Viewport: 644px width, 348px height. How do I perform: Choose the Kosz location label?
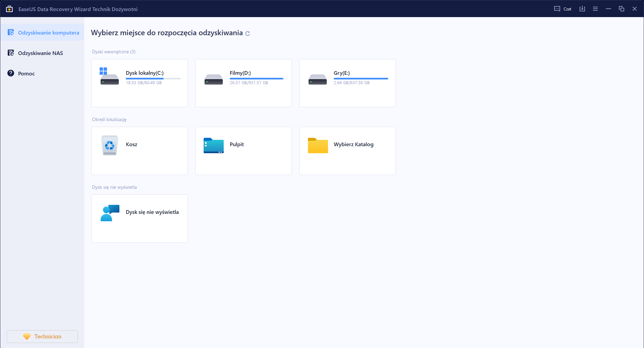tap(131, 144)
